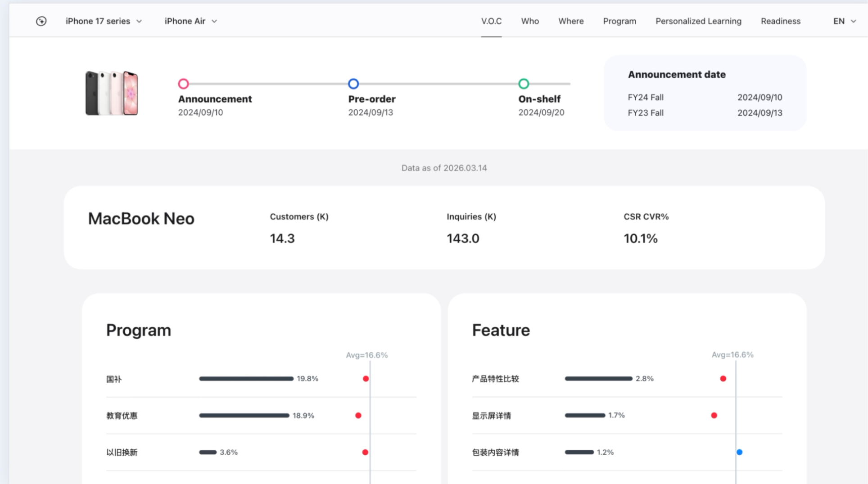868x484 pixels.
Task: Go to the Readiness tab
Action: click(x=781, y=21)
